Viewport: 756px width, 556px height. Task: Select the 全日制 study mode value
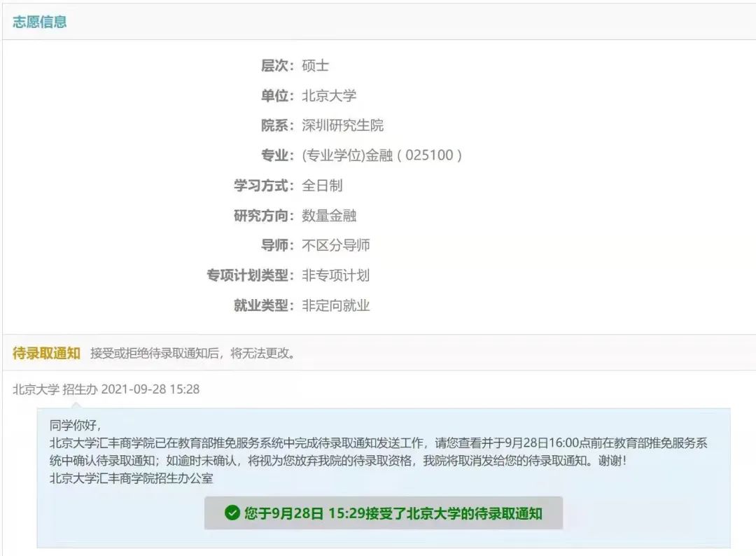tap(322, 185)
